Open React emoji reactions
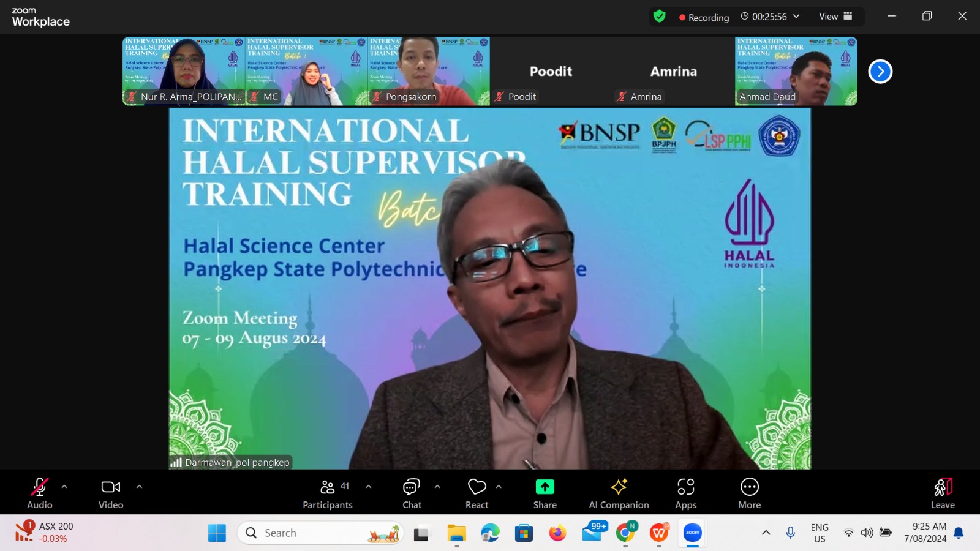The image size is (980, 551). tap(477, 493)
